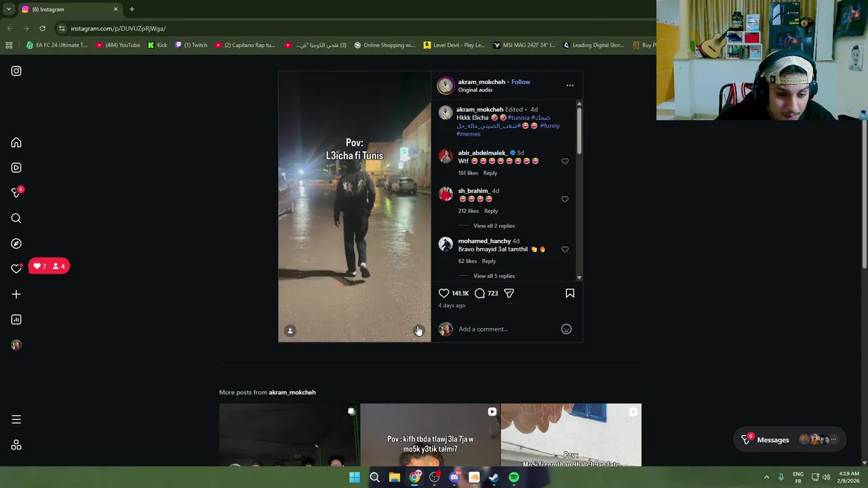
Task: Open Chrome apps grid in bookmarks bar
Action: point(9,45)
